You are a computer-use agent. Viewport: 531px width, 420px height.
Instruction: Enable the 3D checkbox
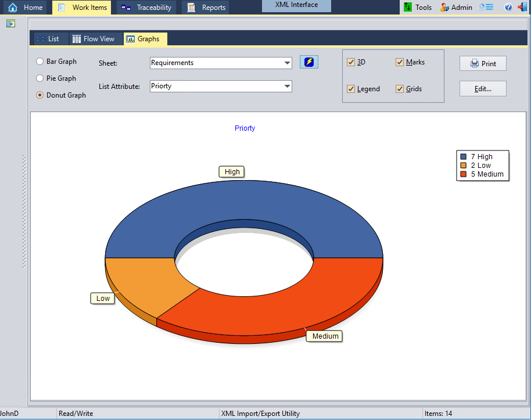pos(351,62)
